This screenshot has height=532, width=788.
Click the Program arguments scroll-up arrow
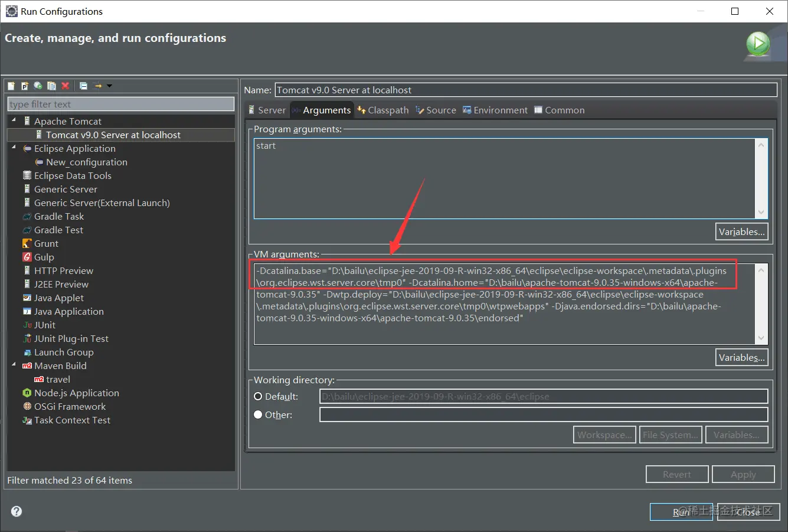coord(761,145)
